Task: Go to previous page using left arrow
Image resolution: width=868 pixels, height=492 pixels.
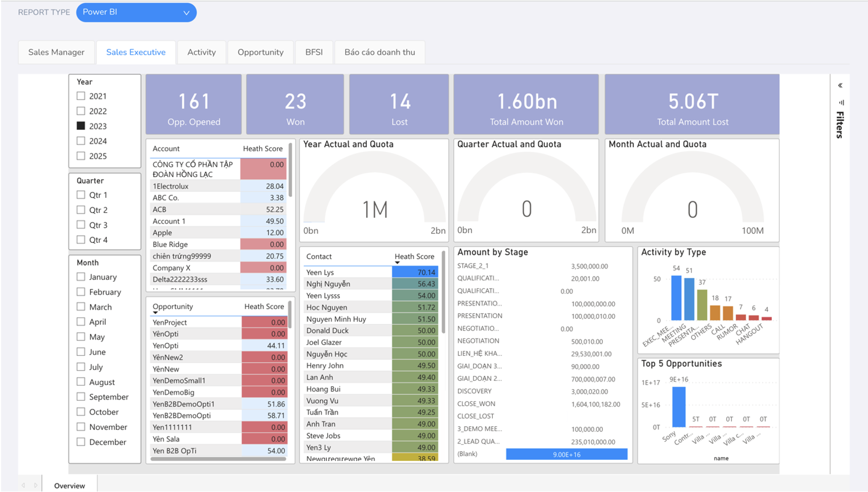Action: tap(24, 486)
